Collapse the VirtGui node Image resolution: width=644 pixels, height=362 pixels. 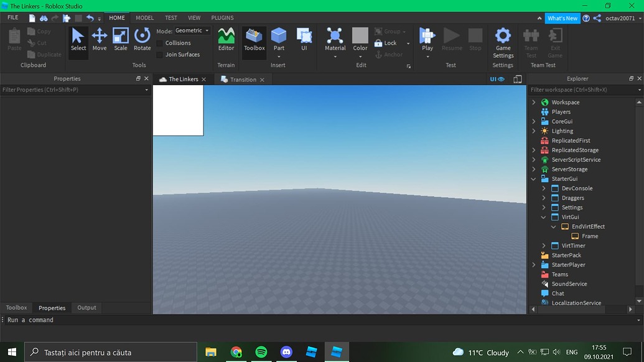point(544,217)
